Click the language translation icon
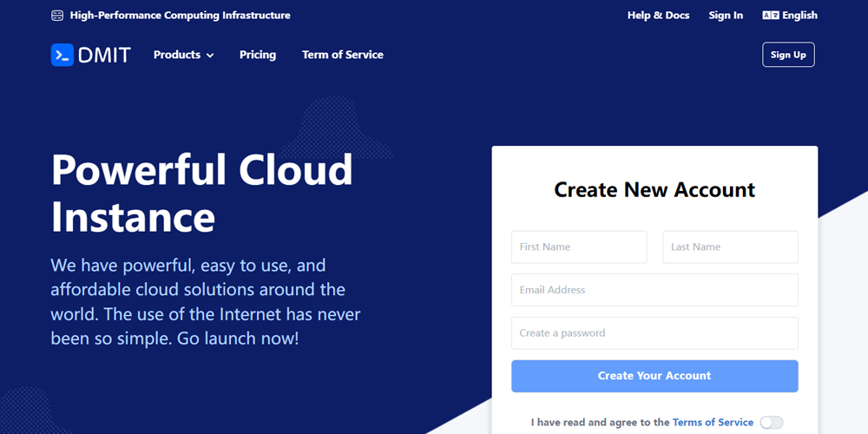The height and width of the screenshot is (434, 868). pos(770,16)
